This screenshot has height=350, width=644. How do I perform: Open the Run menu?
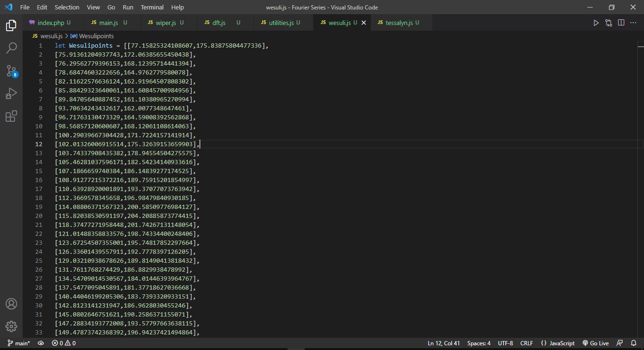(x=128, y=7)
